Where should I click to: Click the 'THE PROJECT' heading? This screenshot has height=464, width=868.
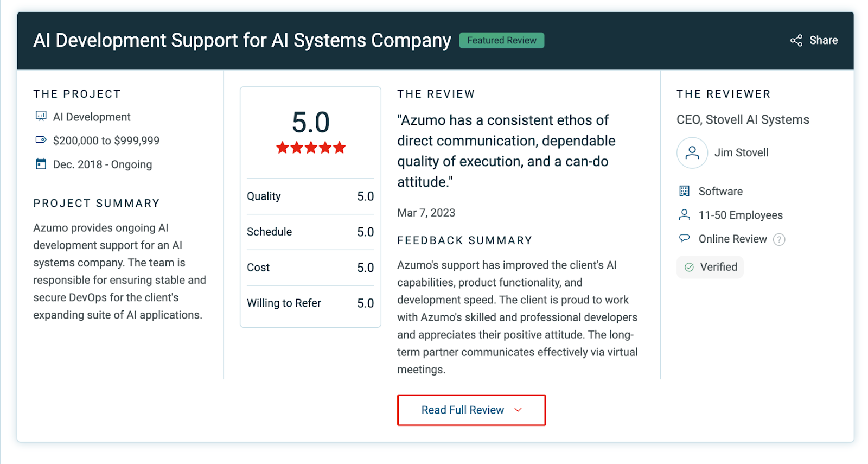[77, 94]
